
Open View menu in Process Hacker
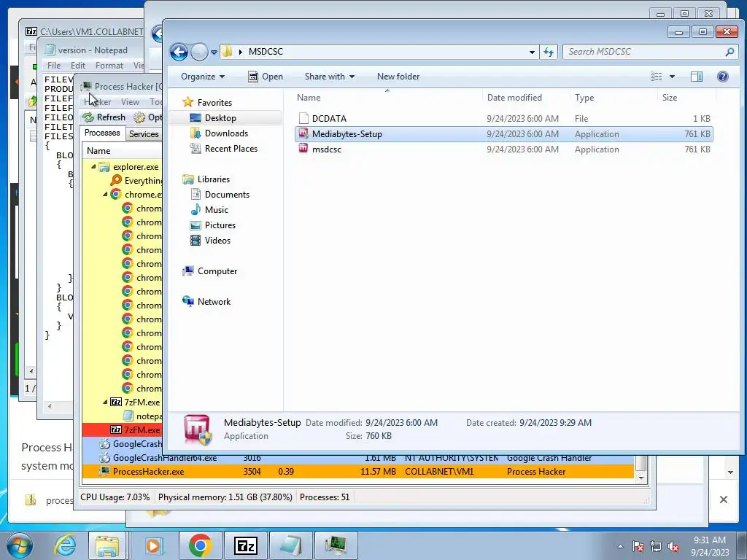[130, 102]
